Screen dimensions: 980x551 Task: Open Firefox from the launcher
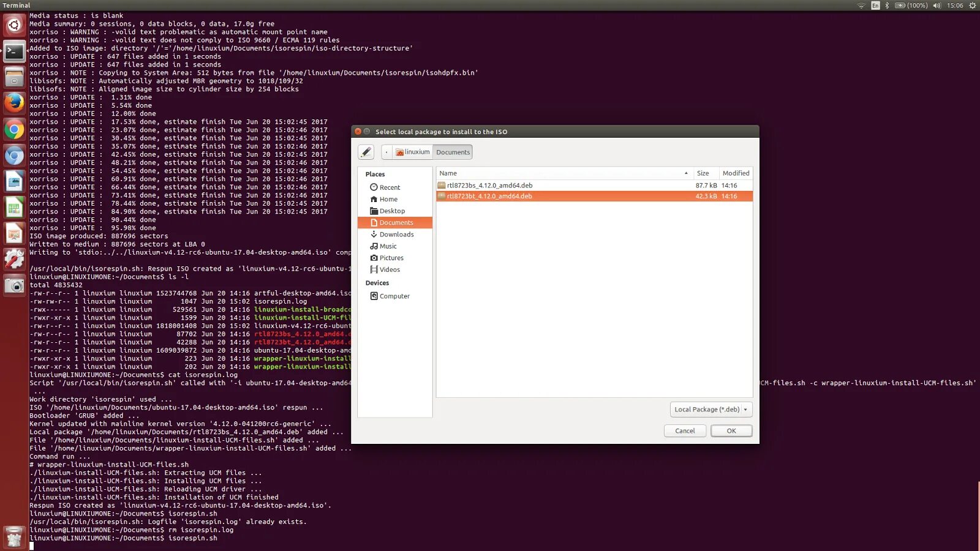click(13, 103)
